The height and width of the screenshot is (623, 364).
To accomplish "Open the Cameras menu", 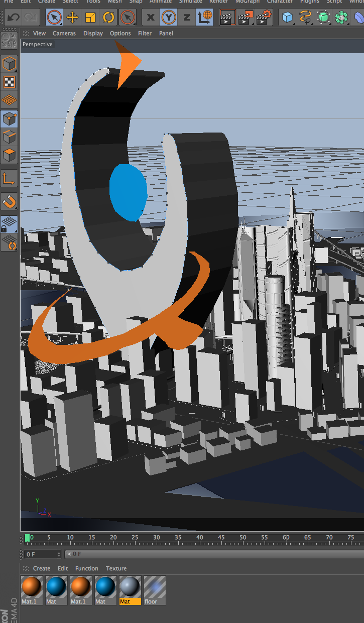I will [64, 33].
